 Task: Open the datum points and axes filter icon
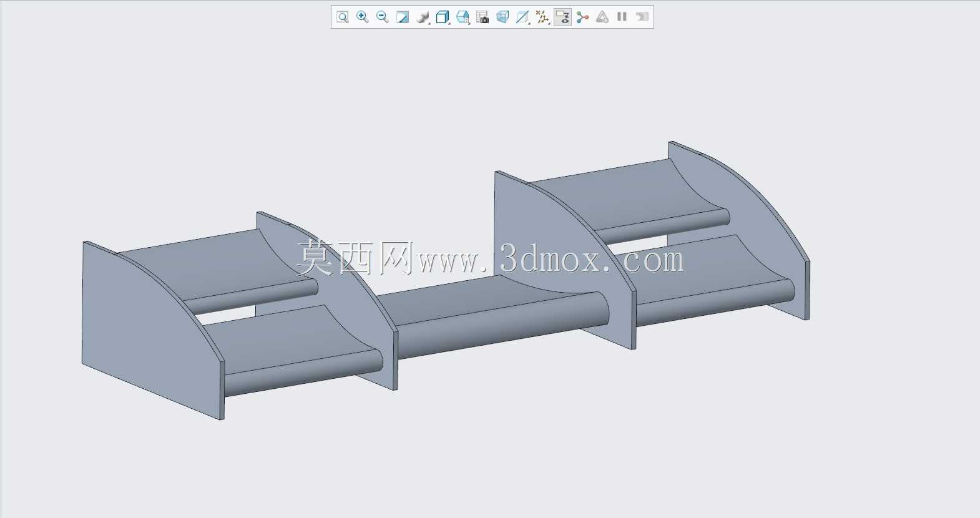pyautogui.click(x=542, y=17)
